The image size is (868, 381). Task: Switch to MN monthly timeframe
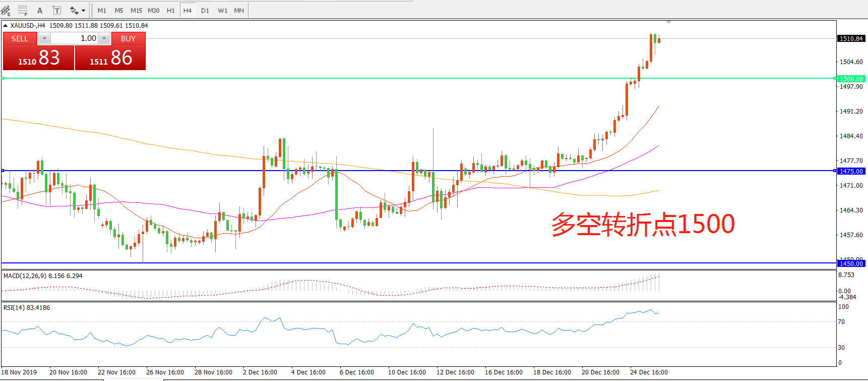click(239, 10)
